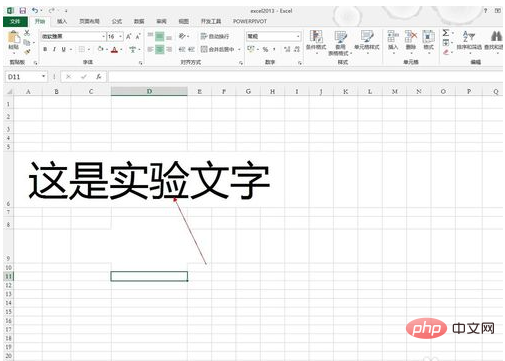Click into the formula bar field

(x=305, y=77)
